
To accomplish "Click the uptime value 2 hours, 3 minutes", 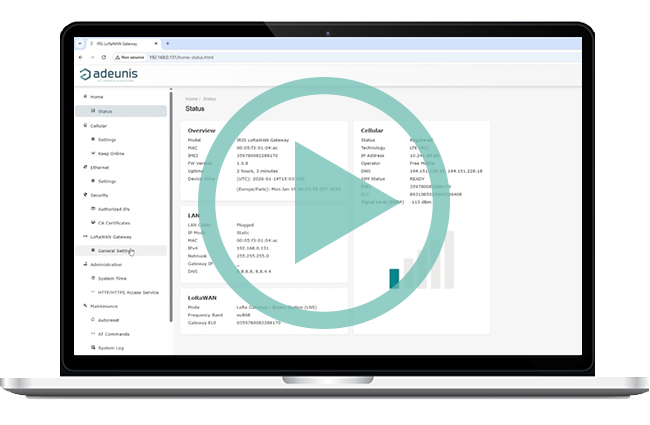I will [x=257, y=171].
